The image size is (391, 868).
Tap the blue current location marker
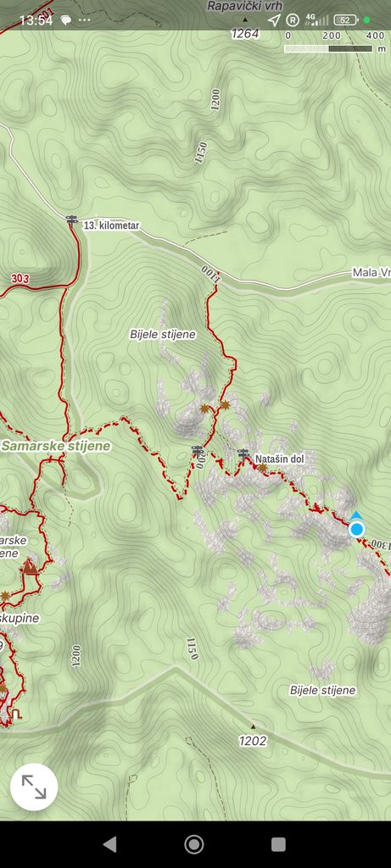point(357,529)
